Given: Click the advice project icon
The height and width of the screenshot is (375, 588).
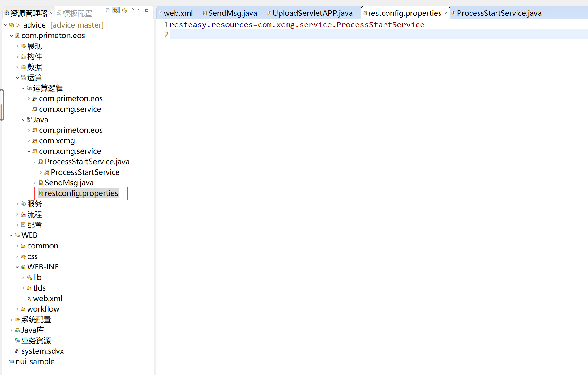Looking at the screenshot, I should click(11, 25).
